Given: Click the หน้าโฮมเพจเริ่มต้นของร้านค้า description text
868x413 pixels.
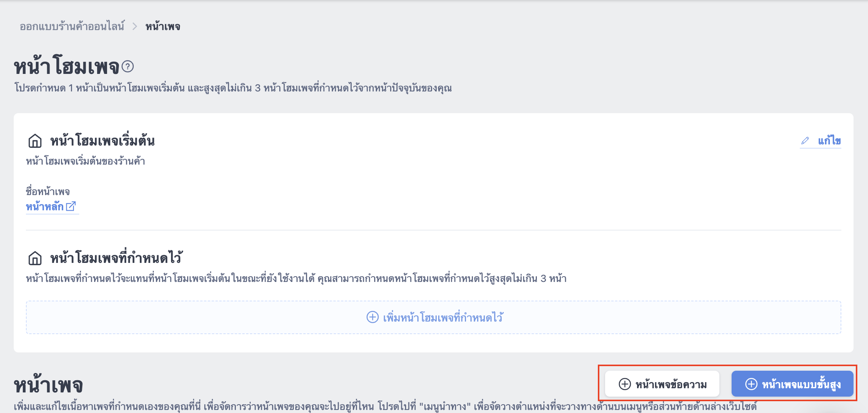Looking at the screenshot, I should [85, 161].
